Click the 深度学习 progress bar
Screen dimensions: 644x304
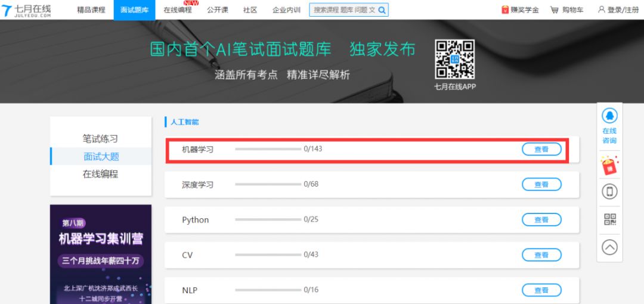coord(268,184)
